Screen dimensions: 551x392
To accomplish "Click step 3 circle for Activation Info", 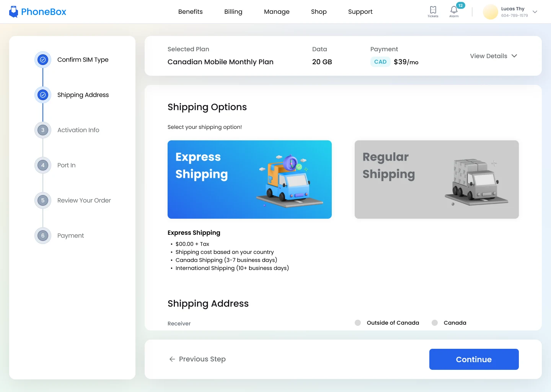I will (x=43, y=130).
